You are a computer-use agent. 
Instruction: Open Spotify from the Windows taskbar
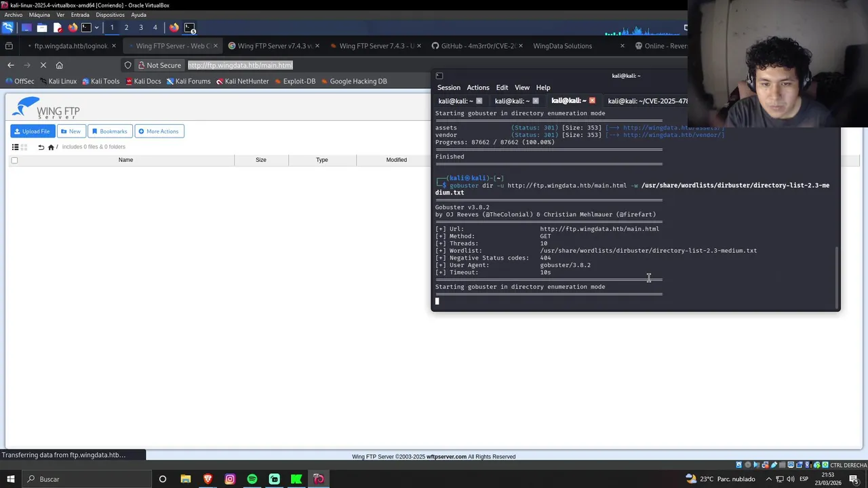click(x=252, y=479)
